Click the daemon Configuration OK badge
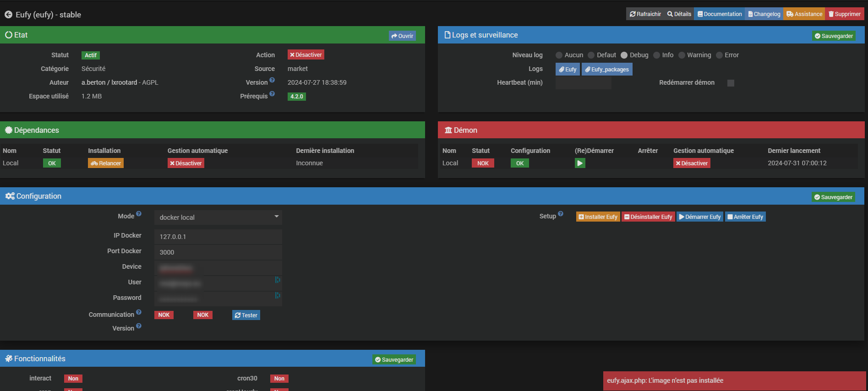This screenshot has width=868, height=391. tap(520, 163)
